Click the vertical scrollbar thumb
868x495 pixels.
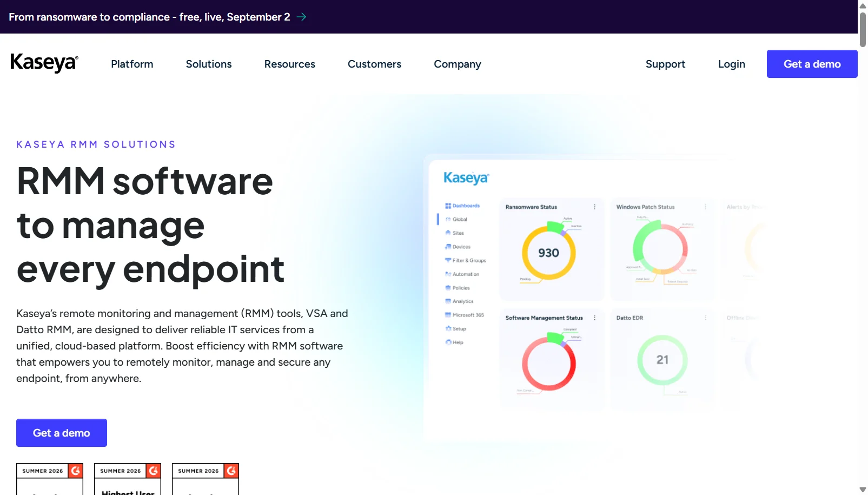tap(863, 29)
